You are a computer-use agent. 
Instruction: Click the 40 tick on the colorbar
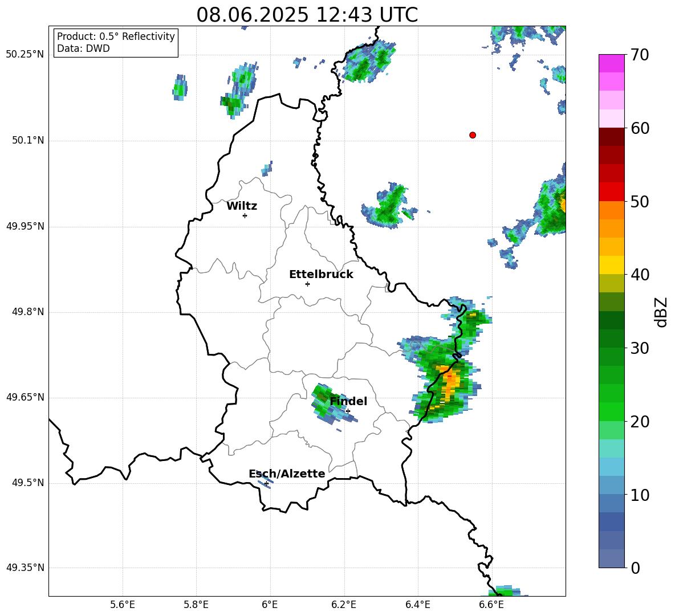coord(640,275)
